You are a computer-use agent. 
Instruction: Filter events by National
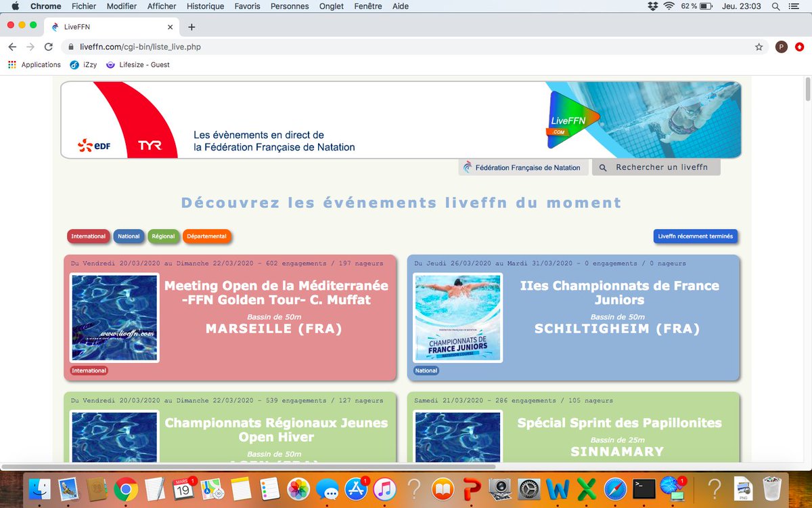point(129,236)
